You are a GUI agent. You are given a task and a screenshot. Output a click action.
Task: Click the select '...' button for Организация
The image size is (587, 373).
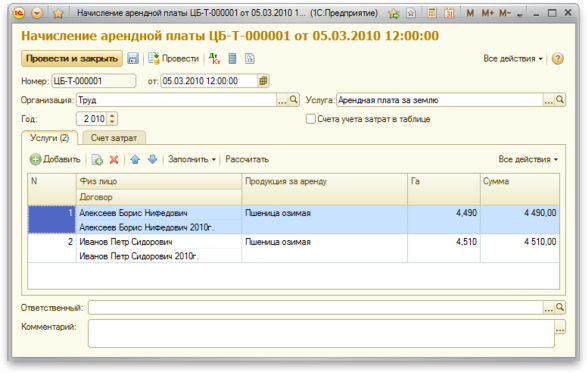282,100
